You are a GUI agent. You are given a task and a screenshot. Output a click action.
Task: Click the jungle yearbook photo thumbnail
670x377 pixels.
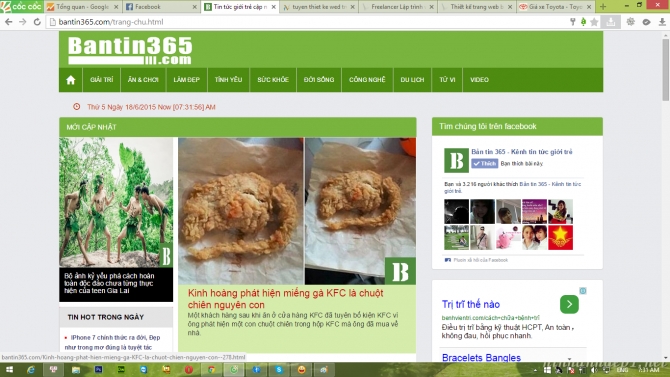click(x=116, y=202)
